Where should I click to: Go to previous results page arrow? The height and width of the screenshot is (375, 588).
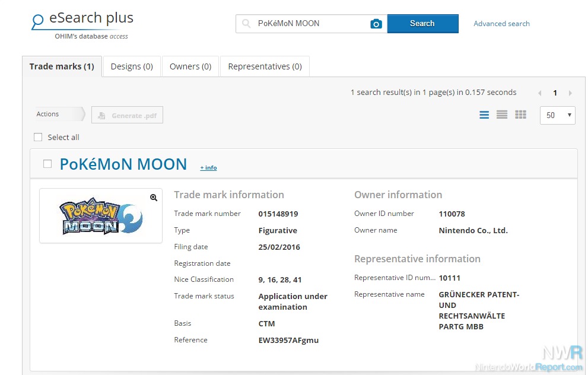[x=539, y=93]
